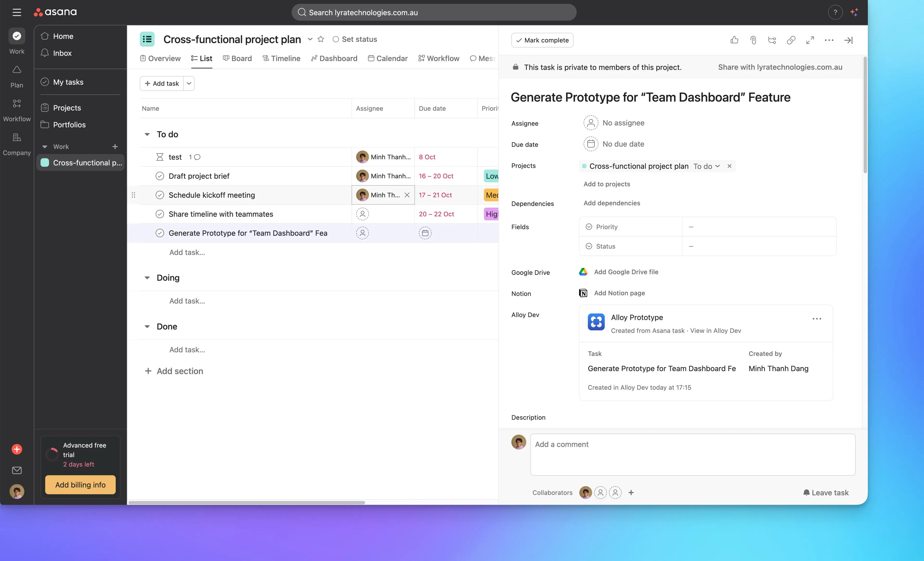This screenshot has width=924, height=561.
Task: Check off Share timeline with teammates
Action: [160, 214]
